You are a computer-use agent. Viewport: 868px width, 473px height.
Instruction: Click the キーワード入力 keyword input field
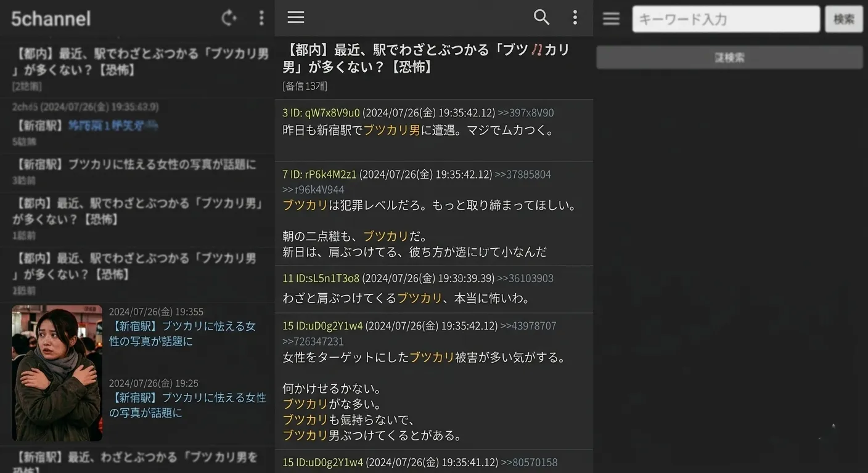coord(726,18)
